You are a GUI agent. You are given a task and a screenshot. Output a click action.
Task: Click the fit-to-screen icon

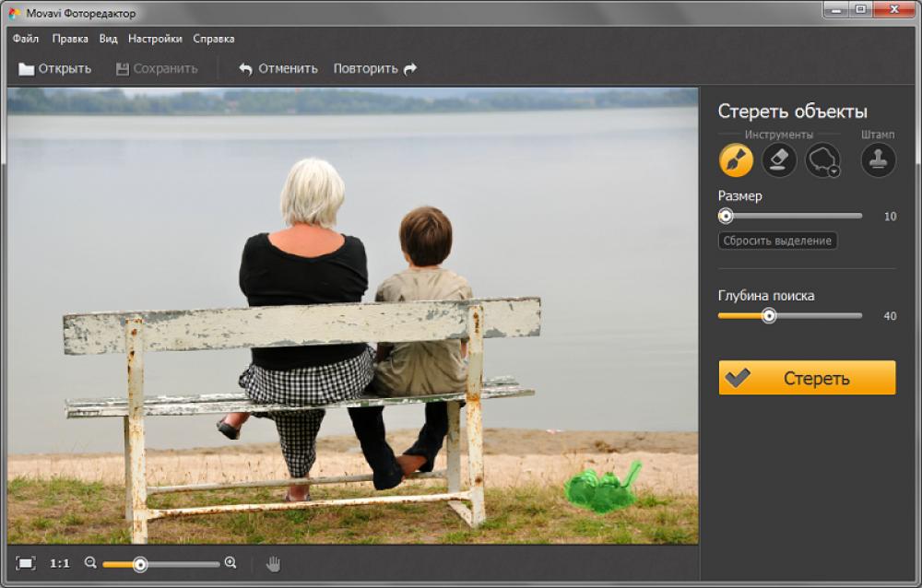(x=26, y=563)
